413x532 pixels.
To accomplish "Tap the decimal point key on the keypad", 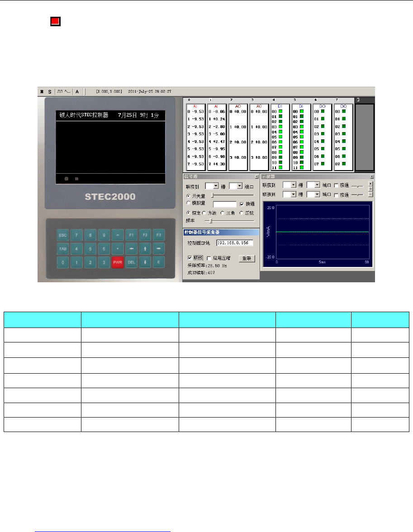I will (118, 249).
